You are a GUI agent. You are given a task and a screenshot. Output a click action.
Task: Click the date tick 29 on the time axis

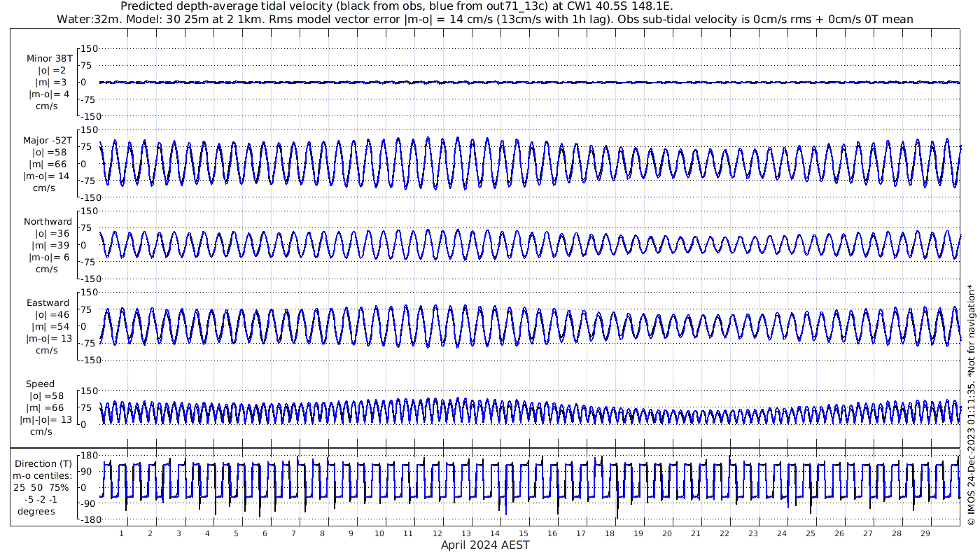(925, 533)
